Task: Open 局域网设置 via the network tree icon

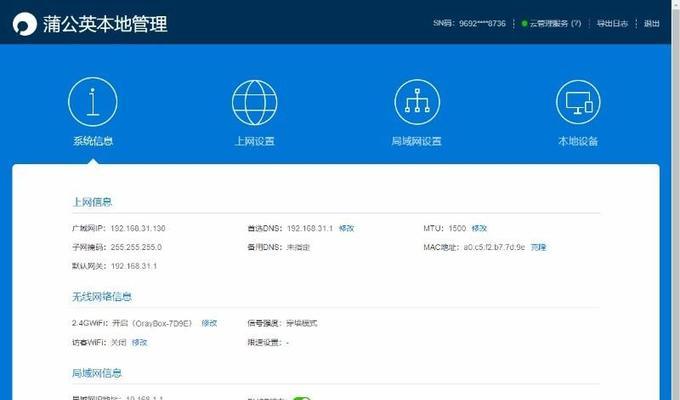Action: click(417, 102)
